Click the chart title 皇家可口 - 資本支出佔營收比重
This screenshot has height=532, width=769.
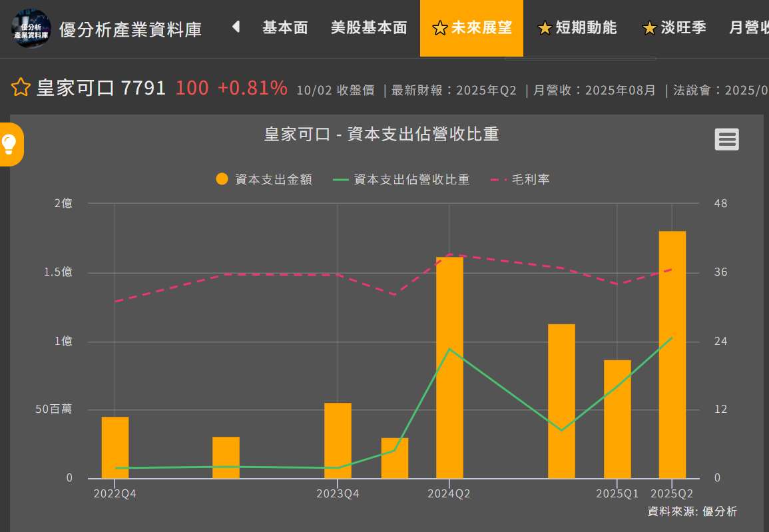click(x=382, y=134)
